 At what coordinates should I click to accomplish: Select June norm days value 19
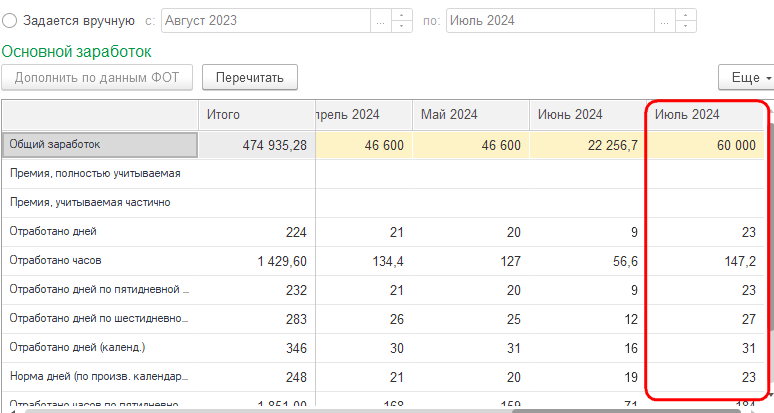click(x=588, y=377)
